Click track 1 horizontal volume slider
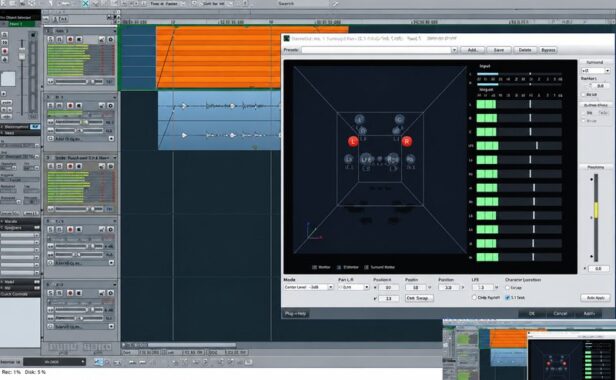 coord(79,82)
